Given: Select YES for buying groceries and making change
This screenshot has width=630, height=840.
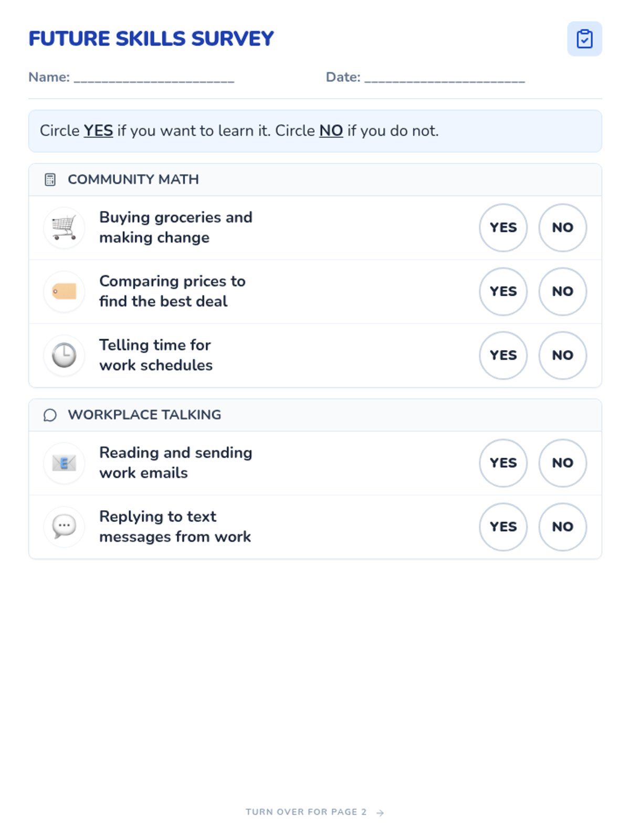Looking at the screenshot, I should pyautogui.click(x=503, y=228).
